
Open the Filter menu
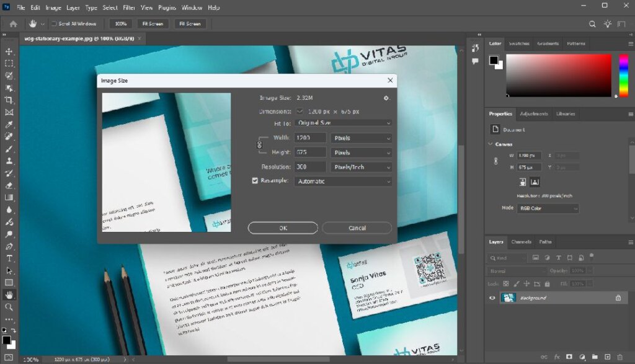tap(129, 7)
